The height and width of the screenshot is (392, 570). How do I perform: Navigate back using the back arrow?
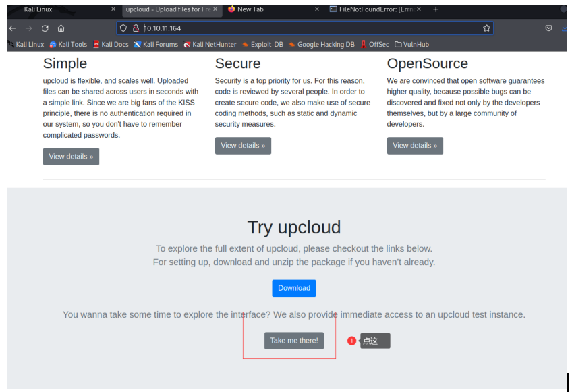tap(11, 28)
